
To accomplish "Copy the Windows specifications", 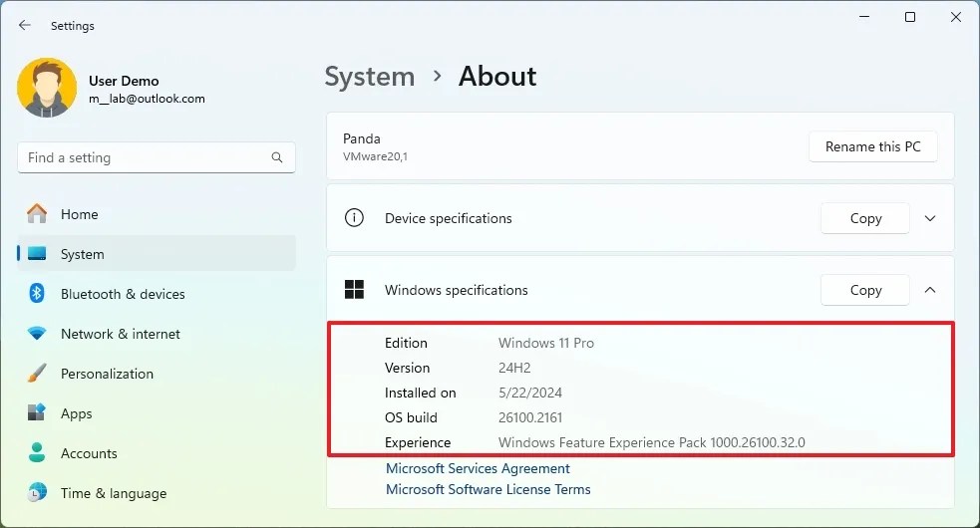I will (x=865, y=290).
